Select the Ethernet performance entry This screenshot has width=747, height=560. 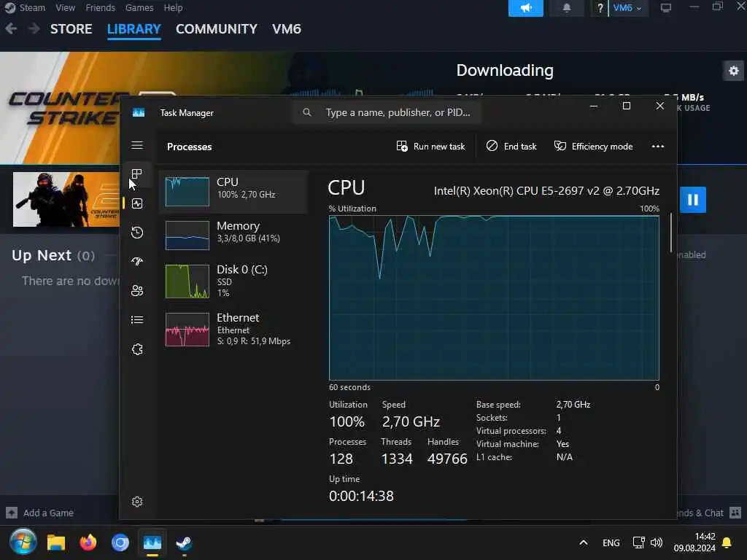[x=233, y=330]
